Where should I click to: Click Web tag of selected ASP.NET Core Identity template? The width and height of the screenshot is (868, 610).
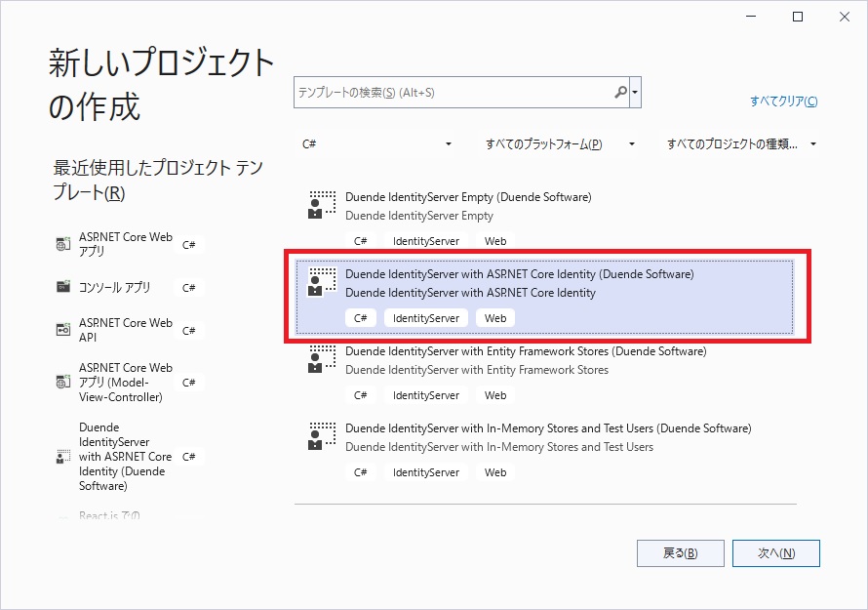pos(494,318)
